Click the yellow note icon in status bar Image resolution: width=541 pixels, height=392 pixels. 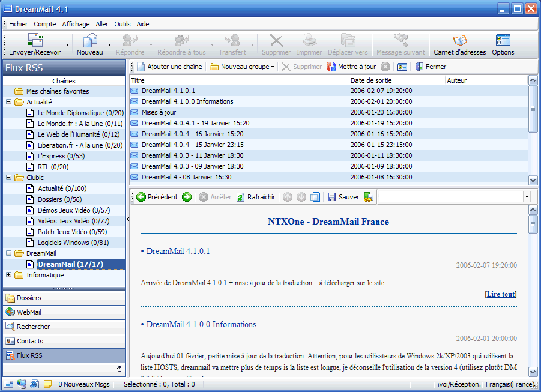tap(47, 384)
